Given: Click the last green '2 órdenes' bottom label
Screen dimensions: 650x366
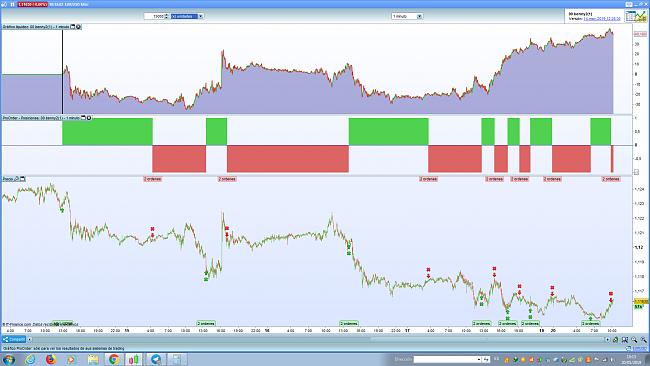Looking at the screenshot, I should (590, 323).
